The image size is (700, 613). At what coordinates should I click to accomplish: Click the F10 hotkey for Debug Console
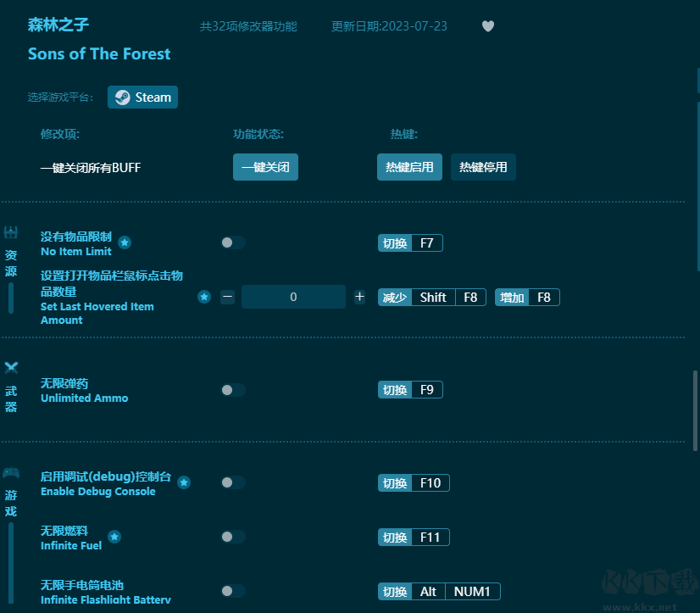pyautogui.click(x=414, y=483)
